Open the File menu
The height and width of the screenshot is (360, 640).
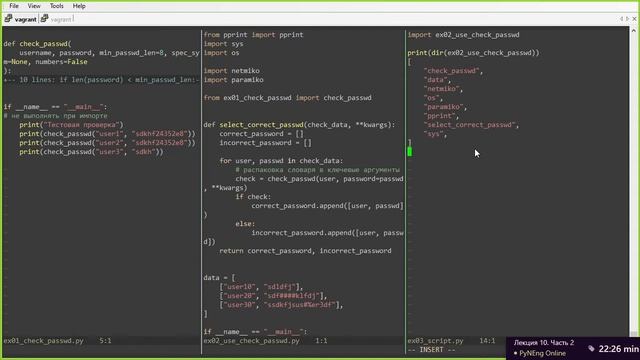[x=14, y=6]
